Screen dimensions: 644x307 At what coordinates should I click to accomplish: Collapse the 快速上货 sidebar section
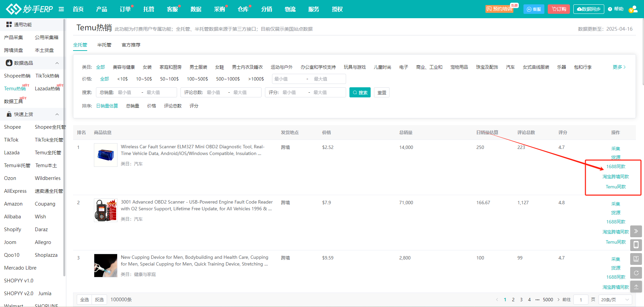pos(57,114)
